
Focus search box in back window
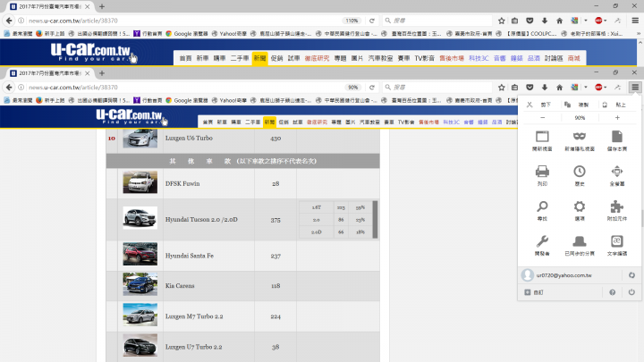coord(437,20)
